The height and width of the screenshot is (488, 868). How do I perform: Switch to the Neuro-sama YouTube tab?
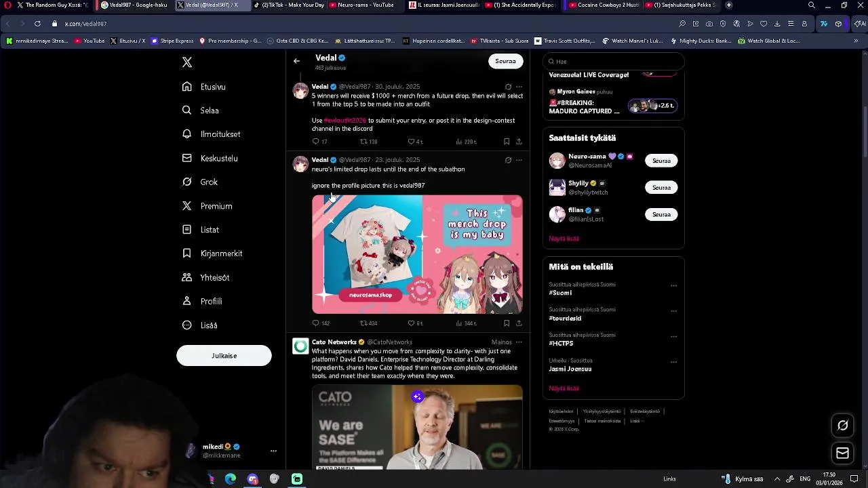pyautogui.click(x=366, y=5)
